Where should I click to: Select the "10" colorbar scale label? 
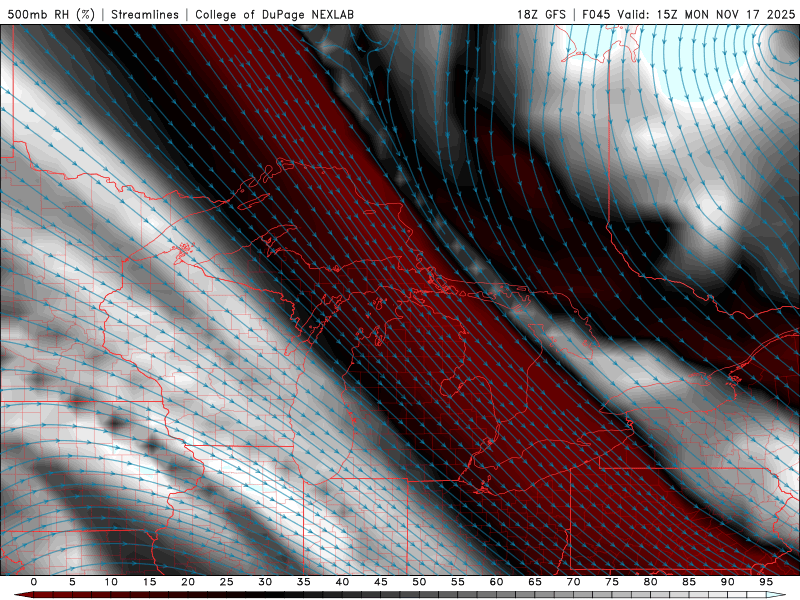point(111,582)
